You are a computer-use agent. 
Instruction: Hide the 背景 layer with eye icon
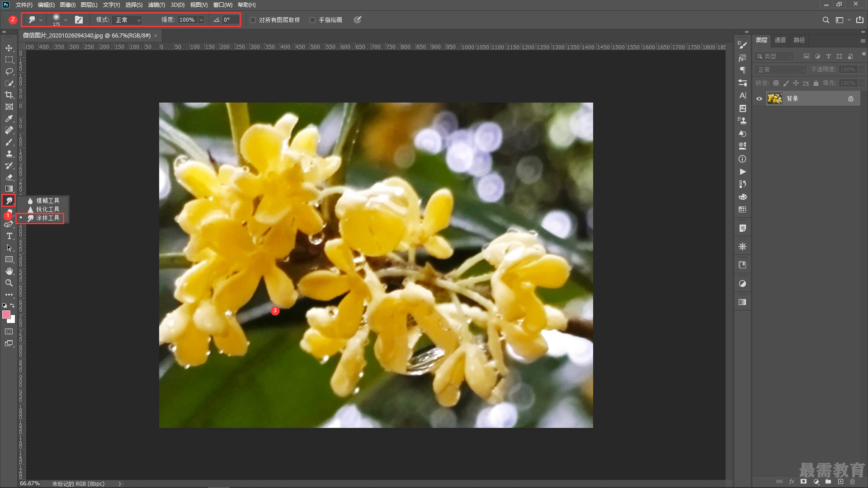pos(759,99)
